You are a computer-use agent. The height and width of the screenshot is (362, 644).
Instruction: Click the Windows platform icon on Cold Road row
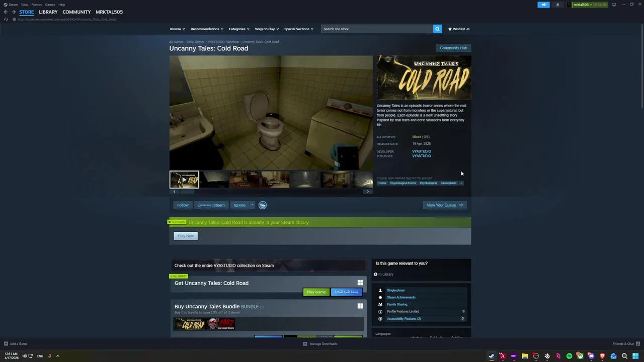pyautogui.click(x=360, y=283)
